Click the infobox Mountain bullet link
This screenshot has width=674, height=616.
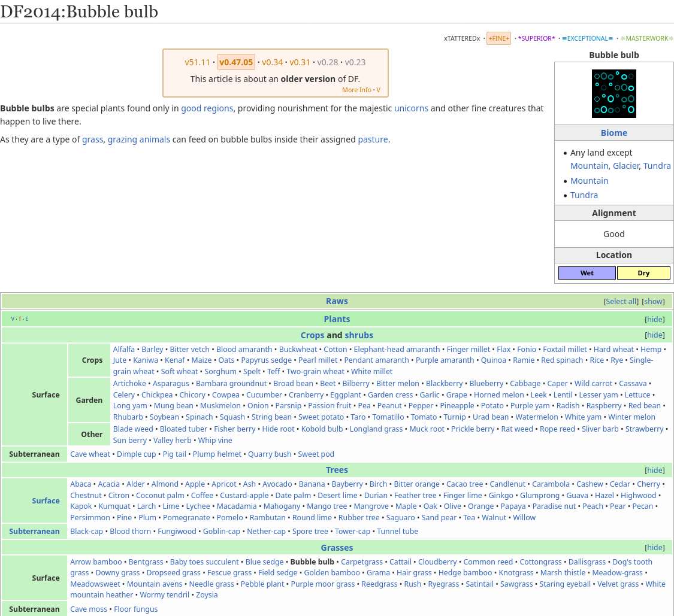click(589, 181)
